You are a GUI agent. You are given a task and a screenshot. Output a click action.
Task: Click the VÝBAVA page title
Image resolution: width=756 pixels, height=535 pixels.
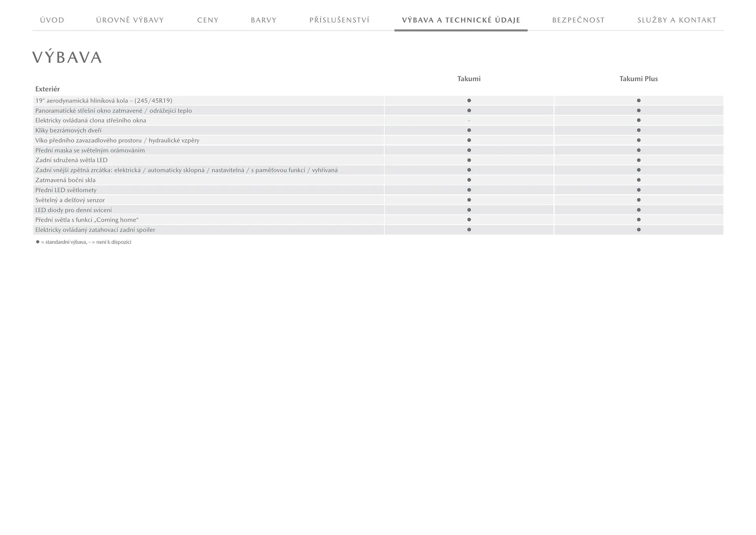pos(67,58)
